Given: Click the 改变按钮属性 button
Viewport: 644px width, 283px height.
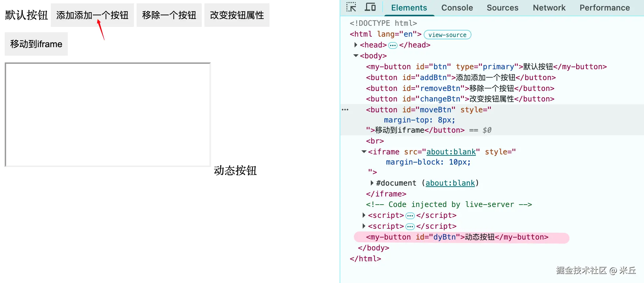Looking at the screenshot, I should point(237,15).
